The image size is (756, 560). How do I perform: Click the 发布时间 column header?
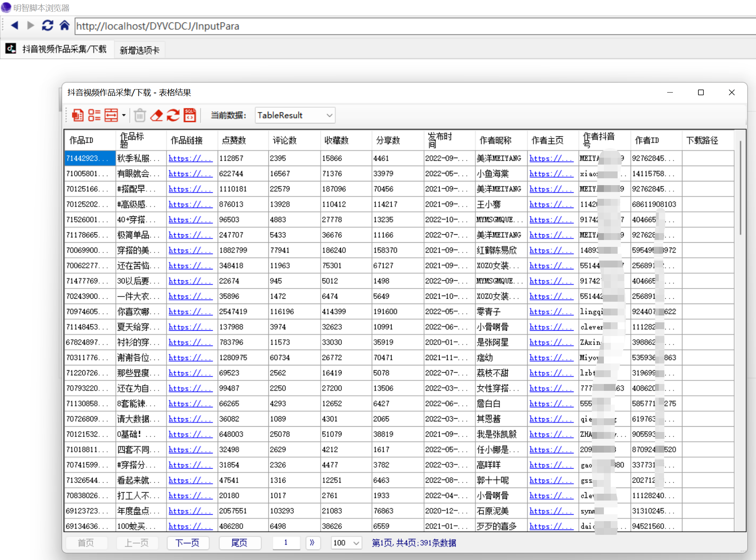coord(449,140)
